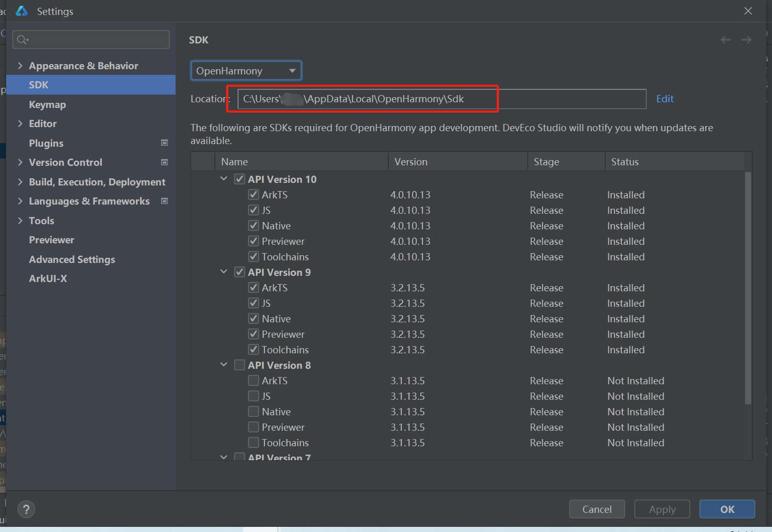Screen dimensions: 772x532
Task: Check Toolchains 3.1.13.5 checkbox
Action: point(254,443)
